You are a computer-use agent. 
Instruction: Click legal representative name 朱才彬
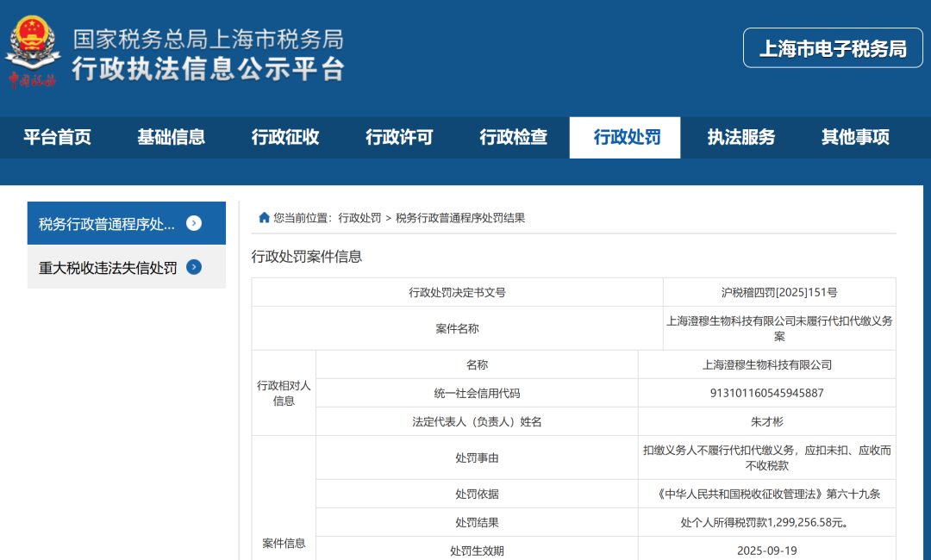click(767, 422)
